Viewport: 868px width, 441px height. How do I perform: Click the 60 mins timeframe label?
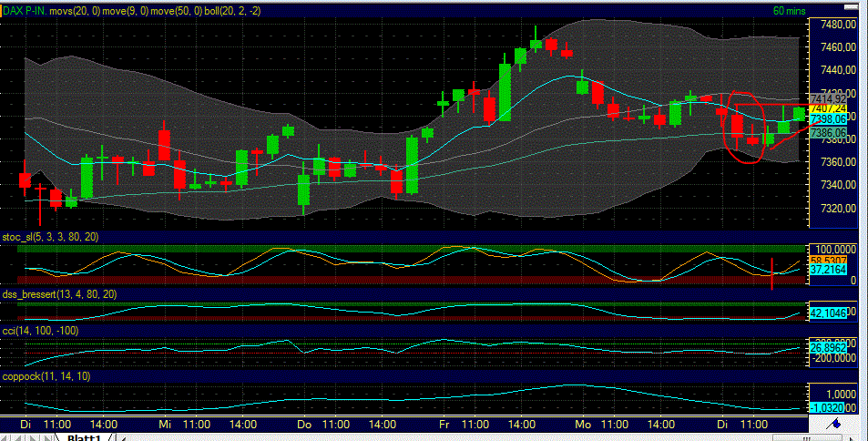coord(789,11)
